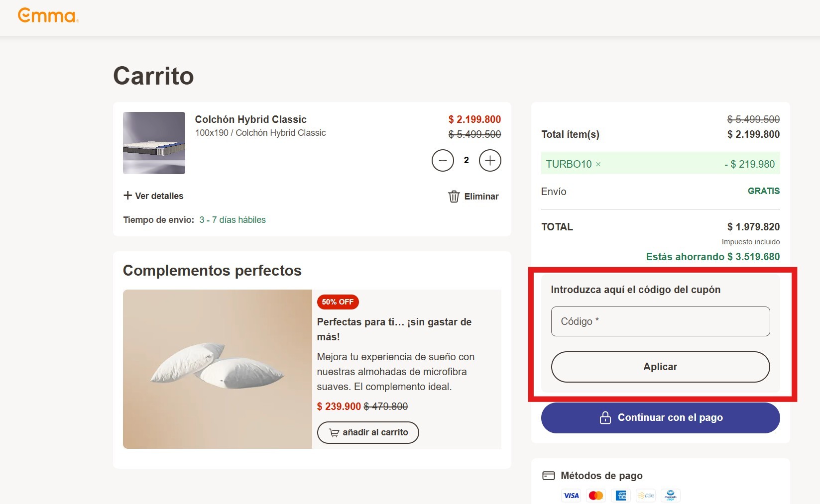Click the PSE payment method icon

click(x=646, y=495)
